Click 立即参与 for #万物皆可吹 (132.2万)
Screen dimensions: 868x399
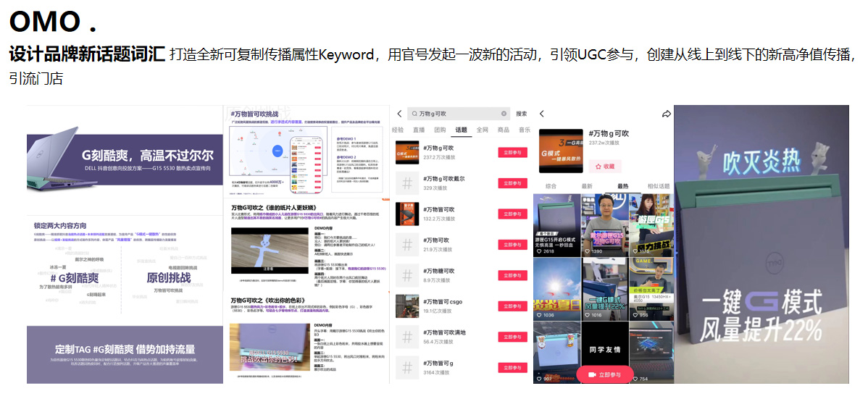coord(512,214)
